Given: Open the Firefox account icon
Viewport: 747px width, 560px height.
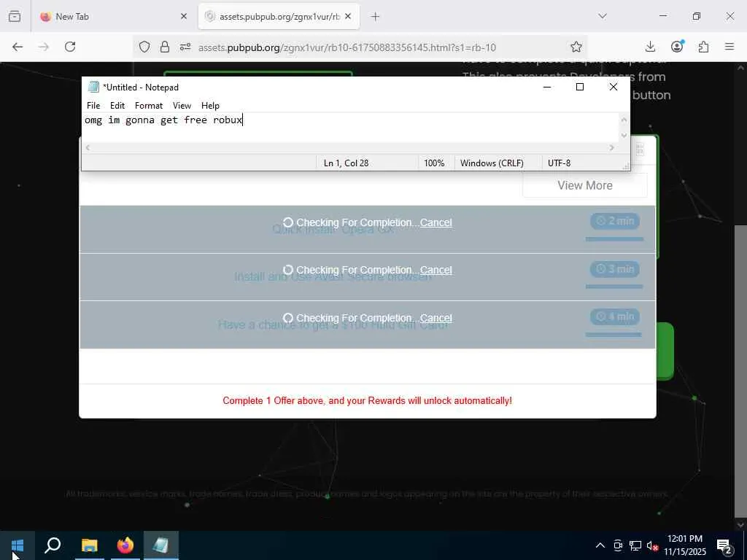Looking at the screenshot, I should pos(677,46).
